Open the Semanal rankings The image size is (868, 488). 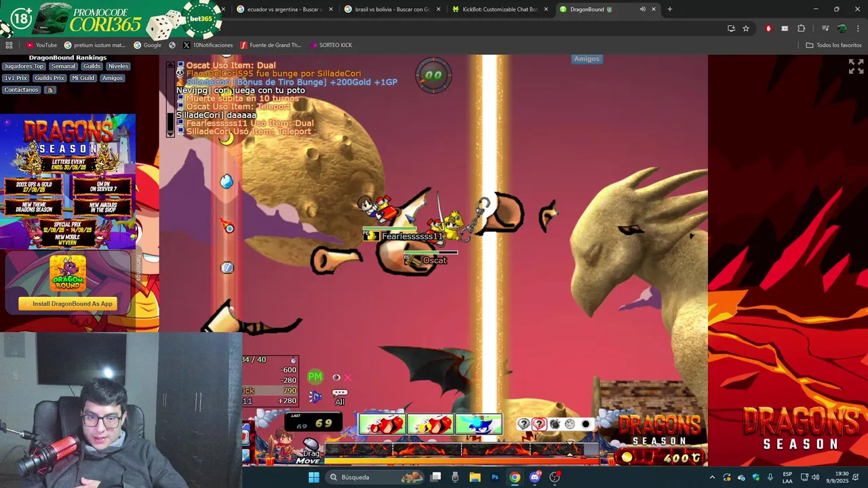pos(63,66)
